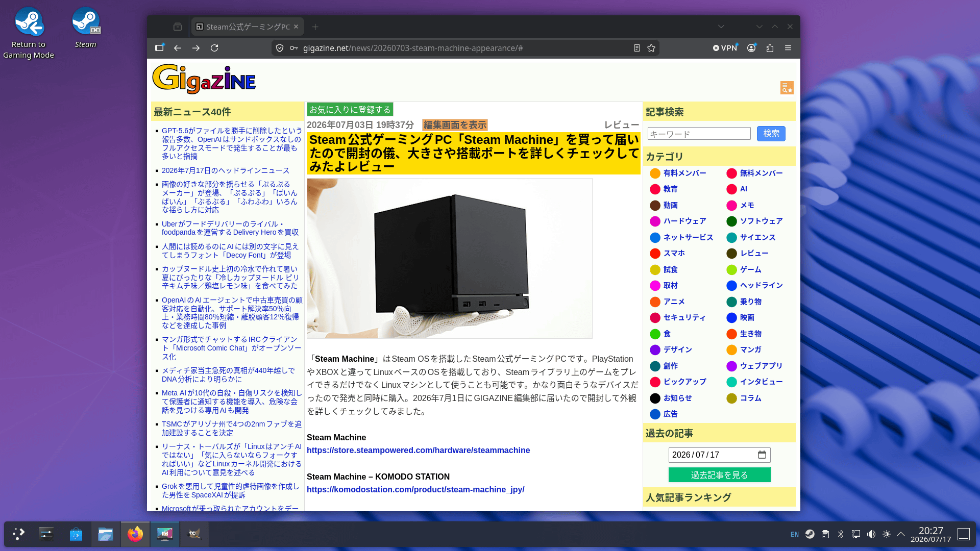Click 編集画面を表示 button
The width and height of the screenshot is (980, 551).
[x=455, y=125]
